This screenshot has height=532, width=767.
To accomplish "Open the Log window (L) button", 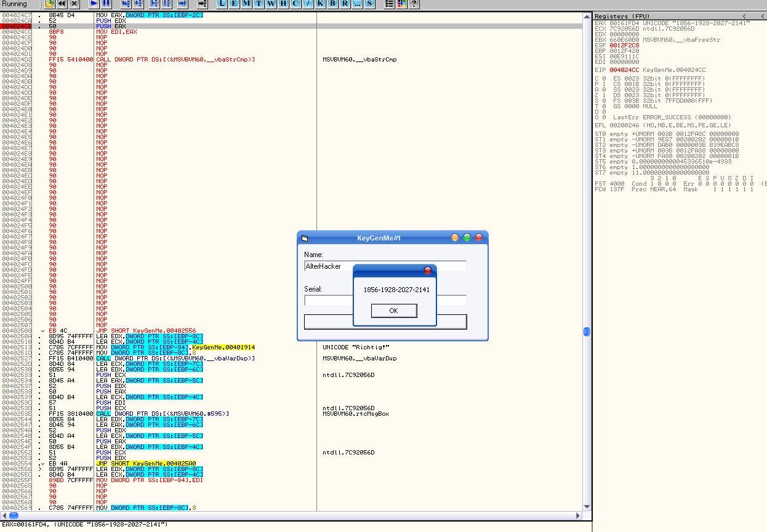I will [x=222, y=4].
